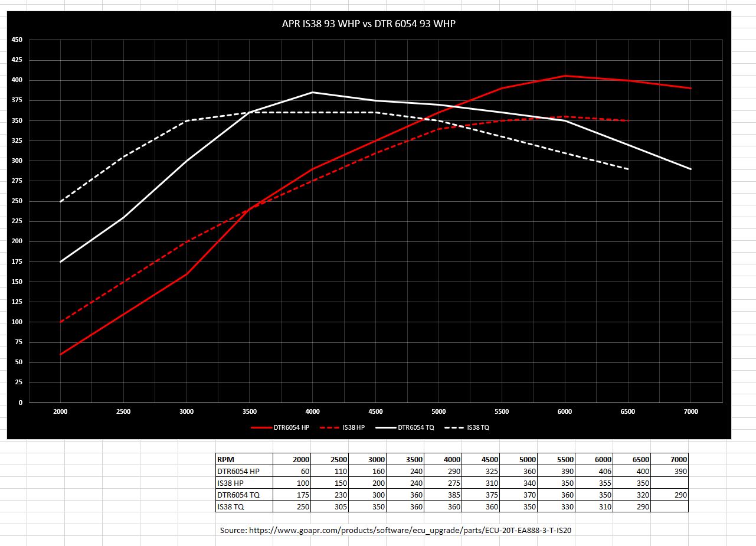Select DTR6054 TQ cell with value 230
This screenshot has height=546, width=756.
pyautogui.click(x=330, y=495)
